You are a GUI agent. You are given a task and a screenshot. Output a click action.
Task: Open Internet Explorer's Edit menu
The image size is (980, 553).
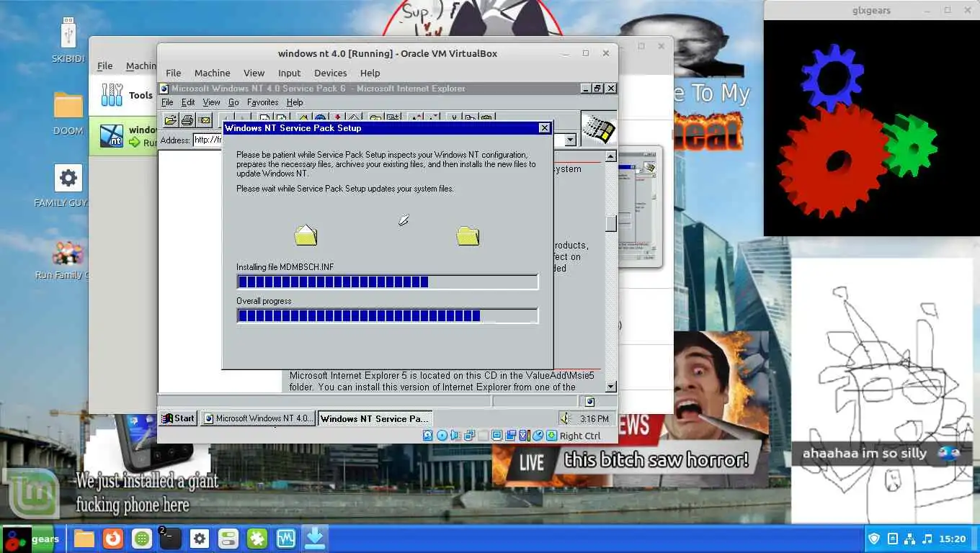point(188,102)
